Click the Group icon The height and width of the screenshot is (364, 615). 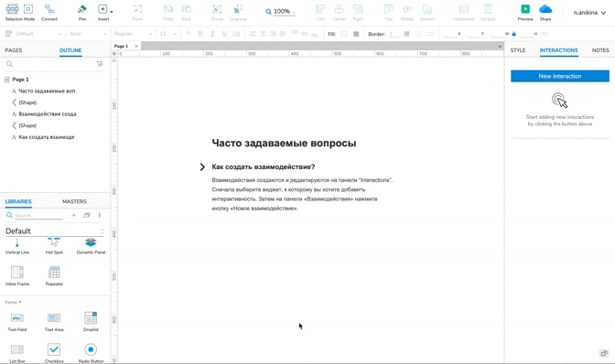pyautogui.click(x=217, y=9)
